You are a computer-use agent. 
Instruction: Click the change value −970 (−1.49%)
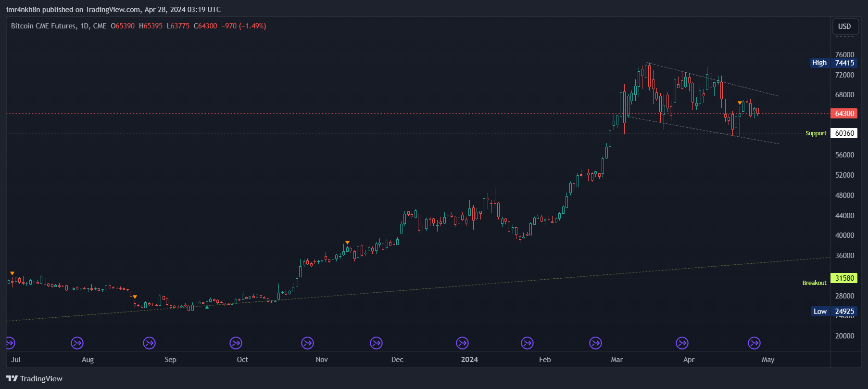[x=244, y=26]
